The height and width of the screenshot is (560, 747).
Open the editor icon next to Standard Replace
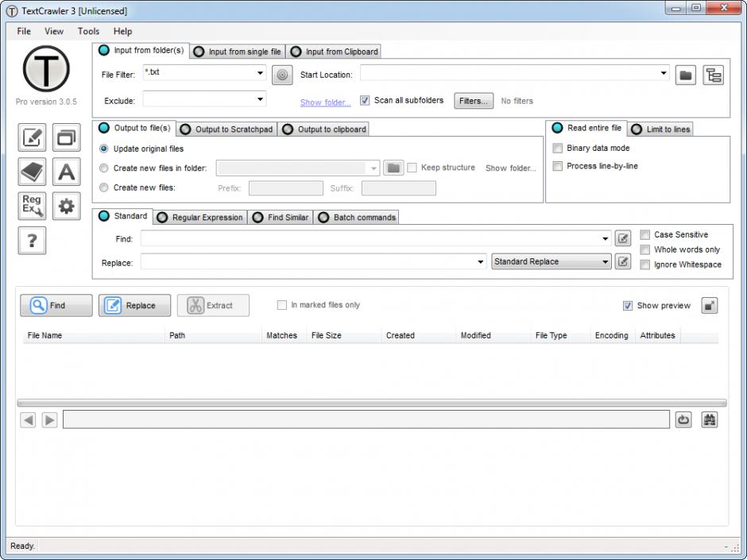[623, 261]
